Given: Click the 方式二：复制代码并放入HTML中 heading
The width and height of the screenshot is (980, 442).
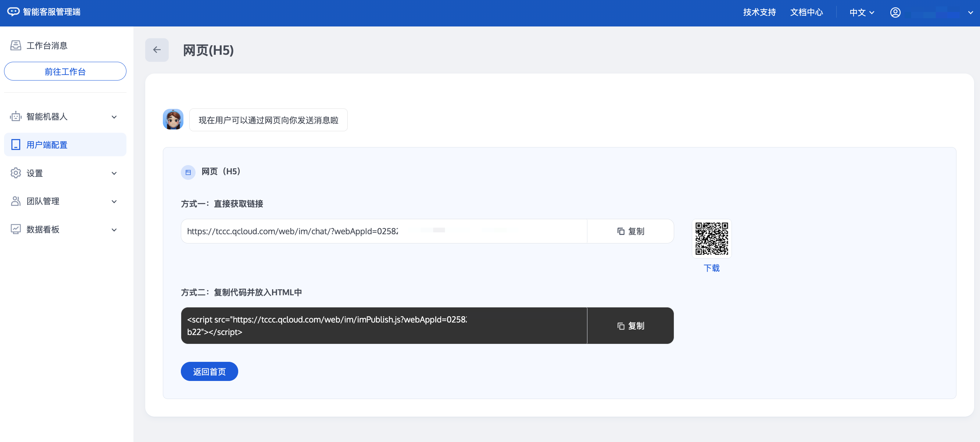Looking at the screenshot, I should tap(241, 292).
